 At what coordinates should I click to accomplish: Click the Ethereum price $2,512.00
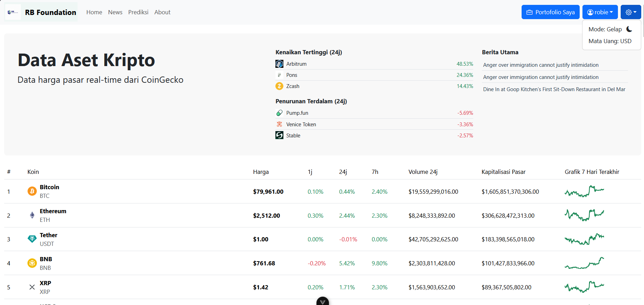tap(266, 216)
